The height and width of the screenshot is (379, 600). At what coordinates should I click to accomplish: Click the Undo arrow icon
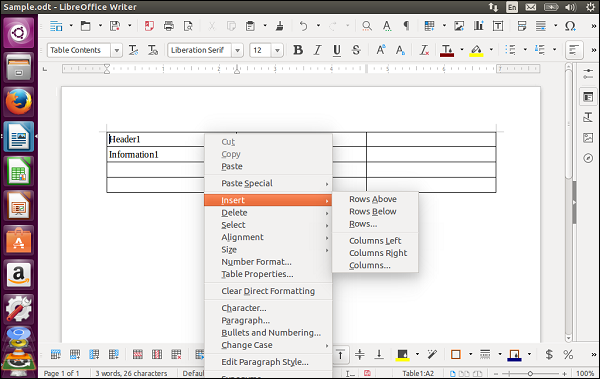point(303,26)
